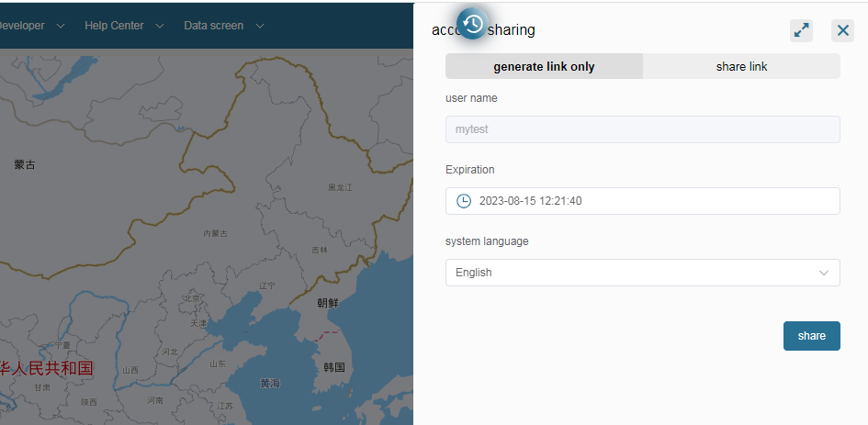The image size is (868, 425).
Task: Expand the chevron next to Developer
Action: (x=61, y=26)
